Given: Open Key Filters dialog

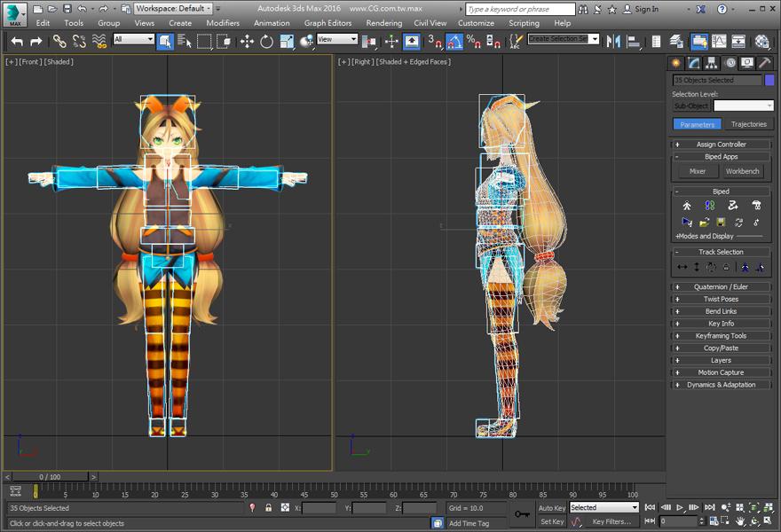Looking at the screenshot, I should coord(611,522).
